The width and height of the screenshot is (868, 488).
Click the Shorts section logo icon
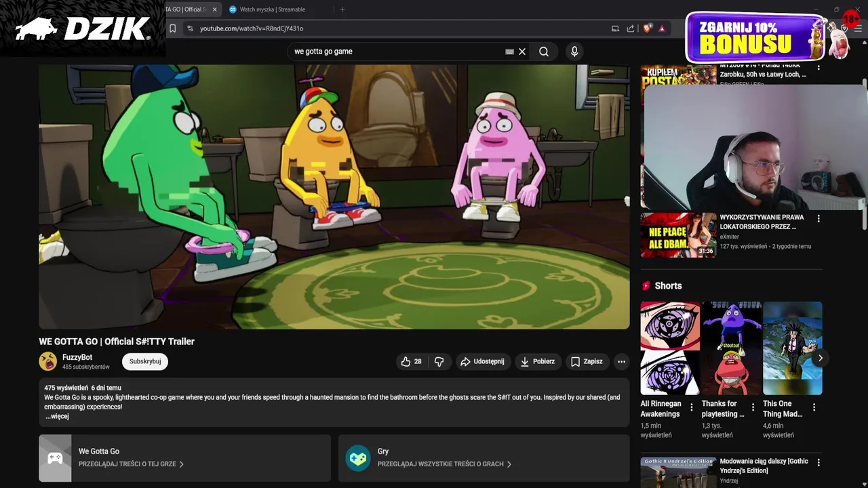[646, 286]
